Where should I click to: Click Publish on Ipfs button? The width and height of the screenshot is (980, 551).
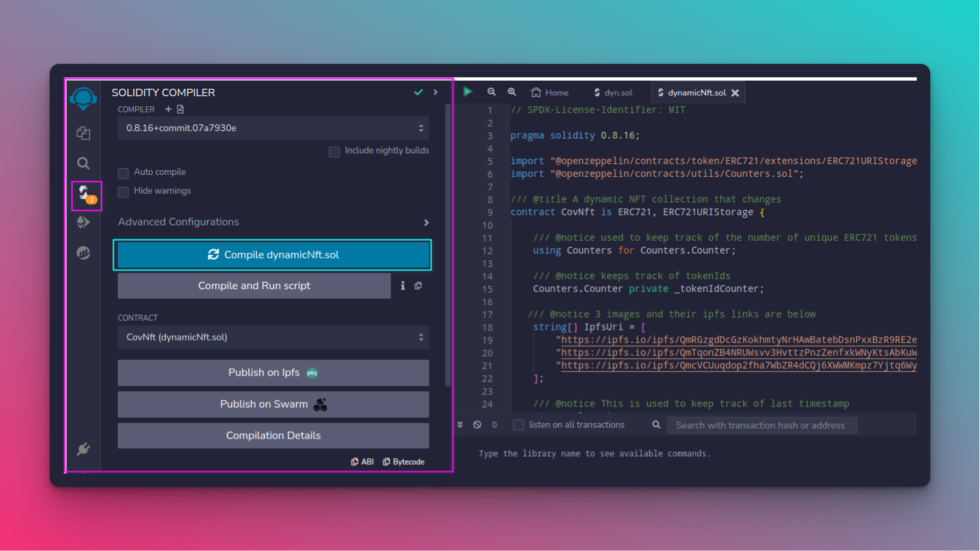273,373
